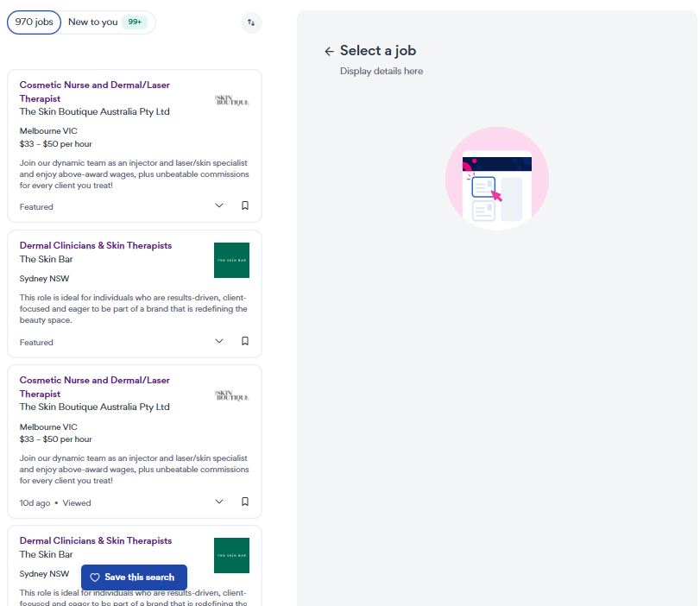The image size is (700, 606).
Task: Click the pink placeholder illustration in the details pane
Action: point(497,177)
